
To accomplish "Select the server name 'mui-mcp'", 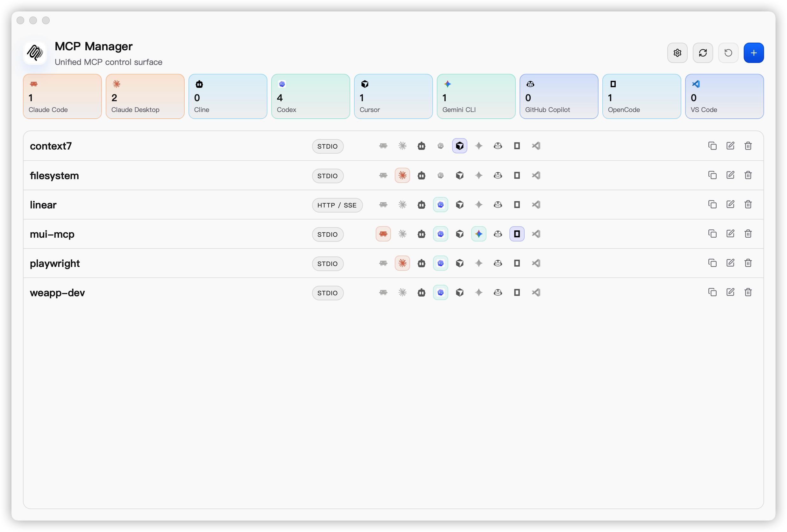I will tap(52, 234).
